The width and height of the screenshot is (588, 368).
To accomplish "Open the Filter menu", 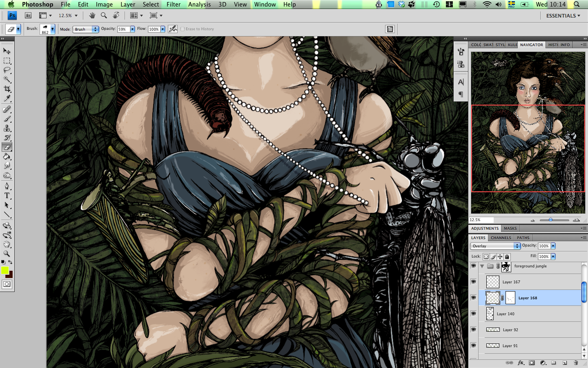I will [x=174, y=4].
